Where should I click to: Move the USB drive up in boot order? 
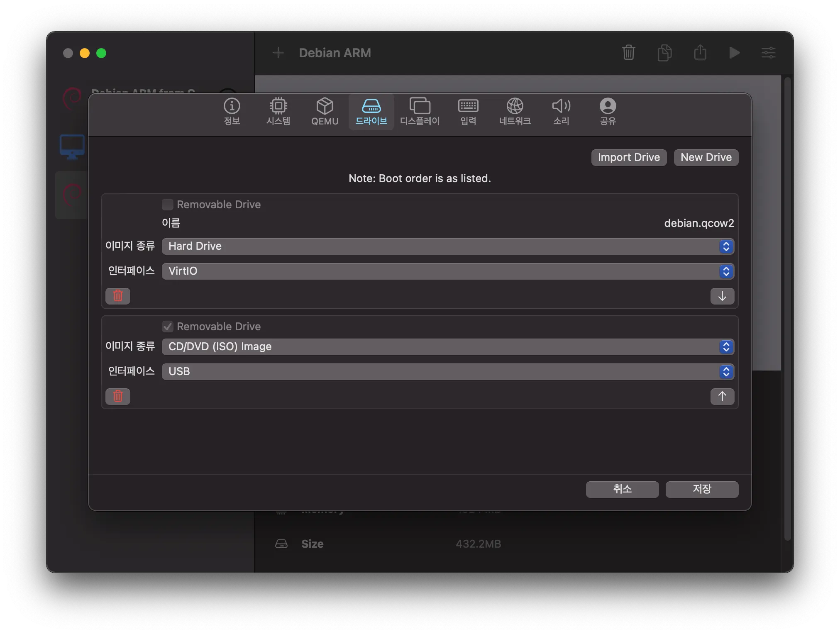click(722, 397)
